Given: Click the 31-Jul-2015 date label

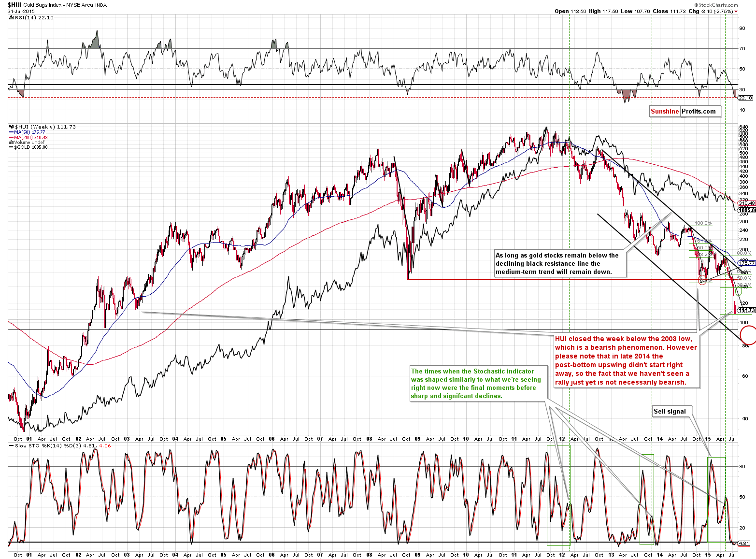Looking at the screenshot, I should [x=21, y=11].
